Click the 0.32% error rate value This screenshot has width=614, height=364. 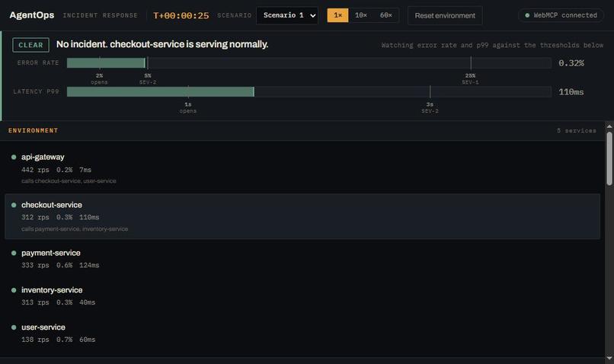[x=571, y=63]
